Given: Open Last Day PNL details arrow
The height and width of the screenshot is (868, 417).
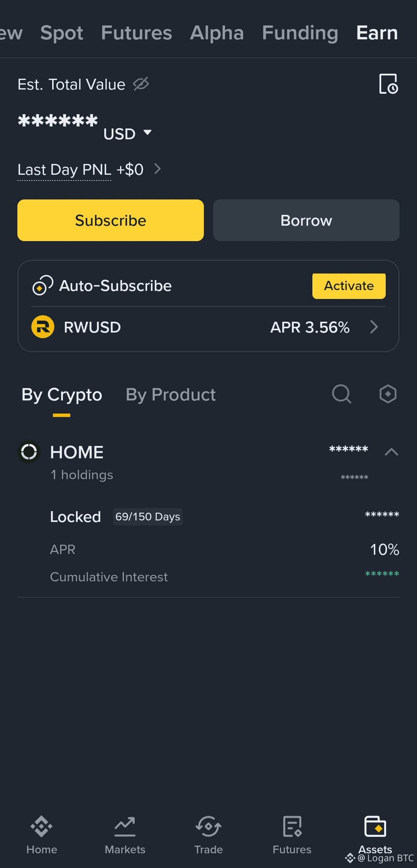Looking at the screenshot, I should point(158,169).
